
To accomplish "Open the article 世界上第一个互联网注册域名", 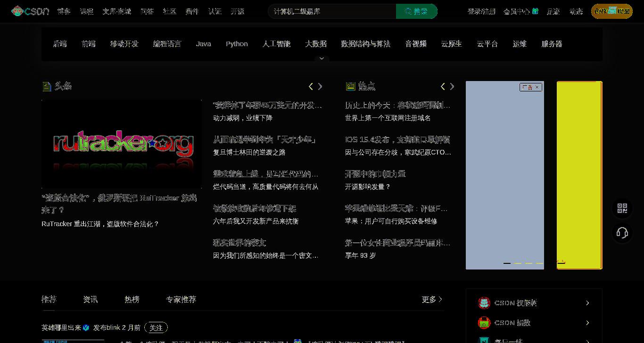I will (388, 118).
